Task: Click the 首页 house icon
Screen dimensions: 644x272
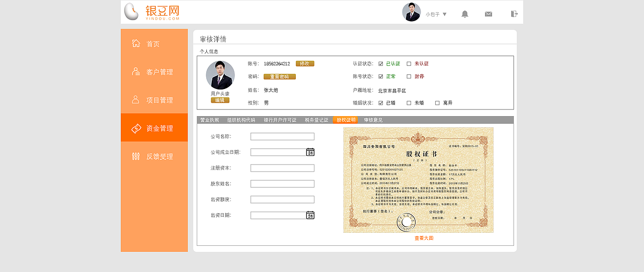Action: pyautogui.click(x=136, y=43)
